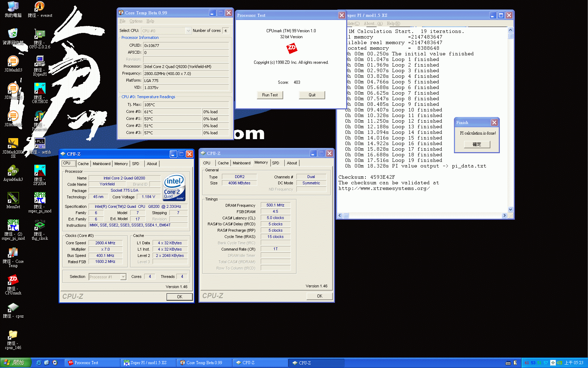The height and width of the screenshot is (368, 588).
Task: Open the Core Temp shortcut on desktop
Action: (x=13, y=257)
